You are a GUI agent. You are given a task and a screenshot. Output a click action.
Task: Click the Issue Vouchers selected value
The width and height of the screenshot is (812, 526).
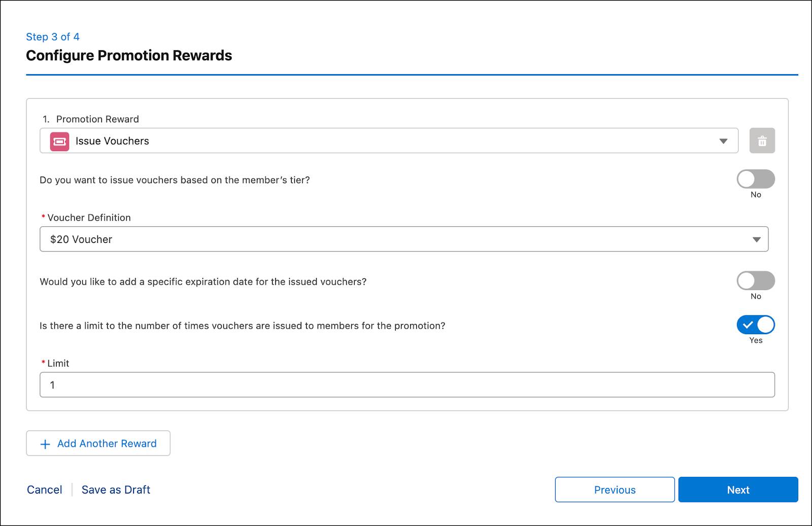[x=112, y=141]
